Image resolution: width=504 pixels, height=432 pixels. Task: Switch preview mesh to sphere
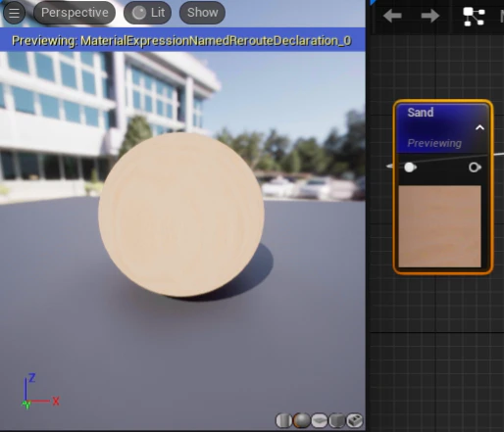(x=301, y=420)
